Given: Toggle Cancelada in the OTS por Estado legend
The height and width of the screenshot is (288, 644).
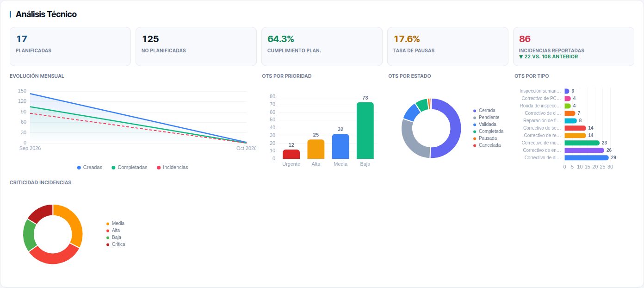Looking at the screenshot, I should pyautogui.click(x=487, y=145).
